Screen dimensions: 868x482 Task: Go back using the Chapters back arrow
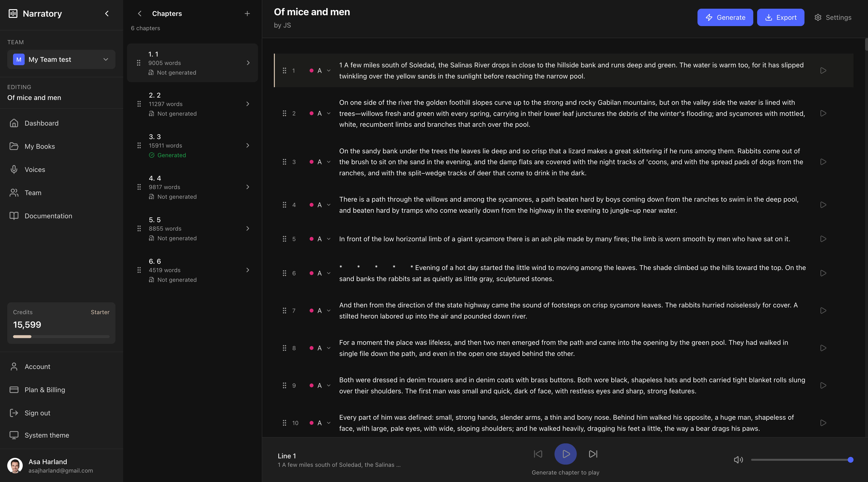pyautogui.click(x=140, y=14)
